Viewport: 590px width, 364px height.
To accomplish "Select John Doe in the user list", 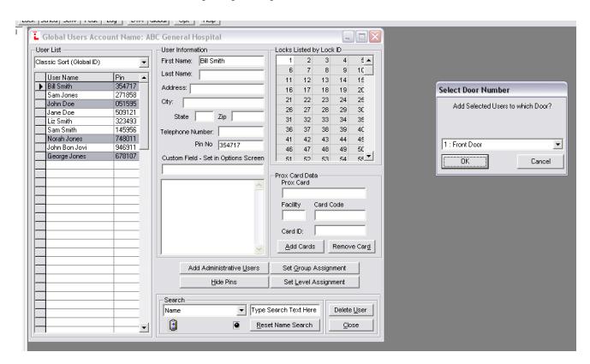I will pyautogui.click(x=80, y=104).
